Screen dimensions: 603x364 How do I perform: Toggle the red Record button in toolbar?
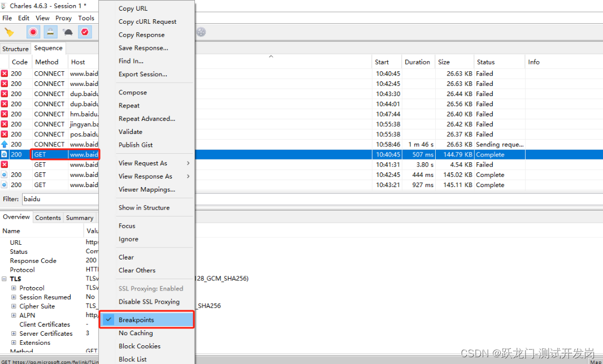pos(33,32)
